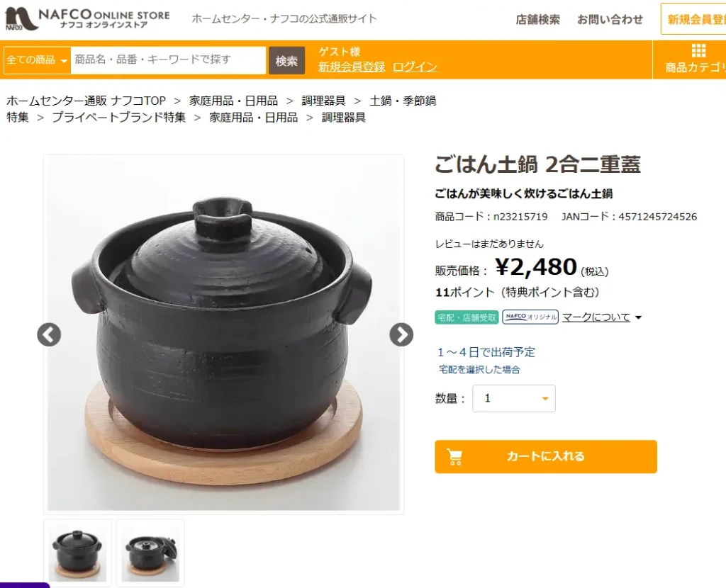Open お問い合わせ in the header
Screen dimensions: 726x588
pyautogui.click(x=610, y=19)
